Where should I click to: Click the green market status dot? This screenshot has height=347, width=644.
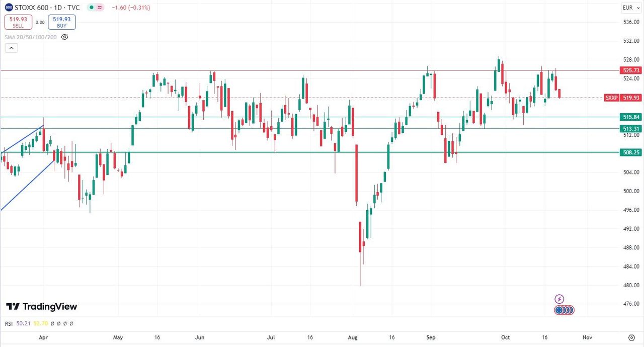pos(90,8)
